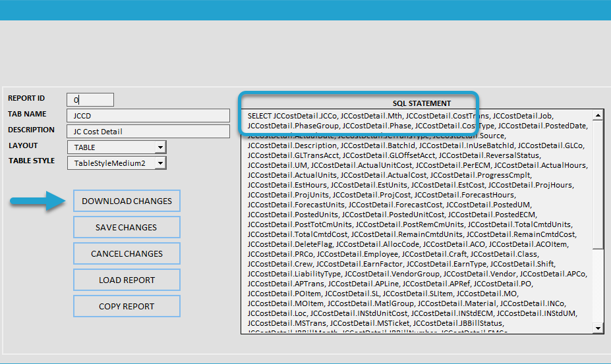This screenshot has height=364, width=611.
Task: Open the TABLE STYLE dropdown arrow
Action: [x=161, y=163]
